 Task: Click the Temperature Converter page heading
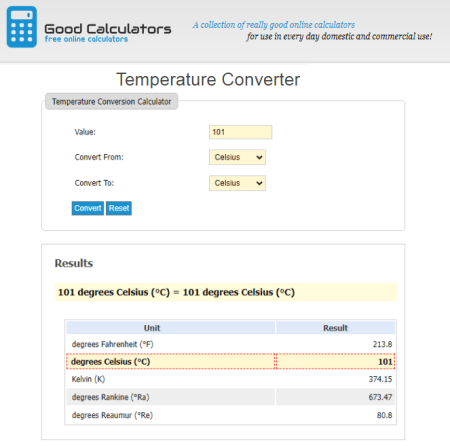point(208,79)
